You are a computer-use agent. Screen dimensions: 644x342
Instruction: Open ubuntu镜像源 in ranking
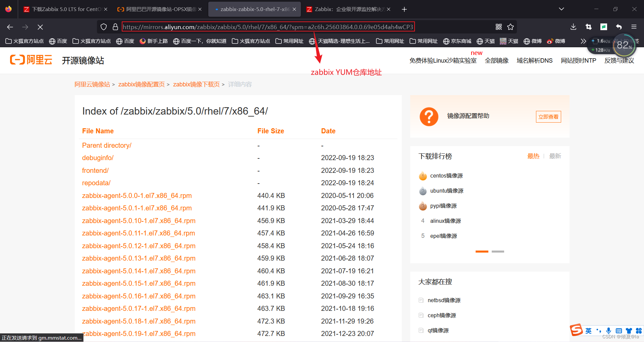pyautogui.click(x=447, y=191)
